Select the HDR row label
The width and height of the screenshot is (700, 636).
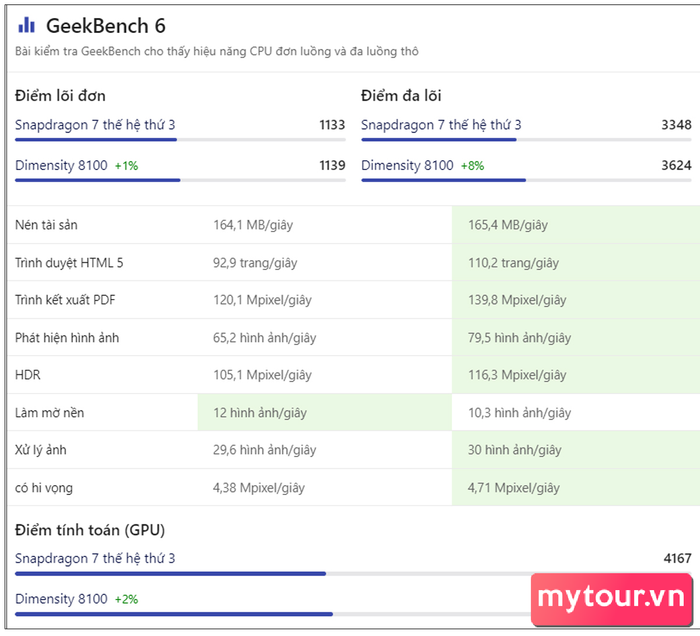pyautogui.click(x=28, y=374)
